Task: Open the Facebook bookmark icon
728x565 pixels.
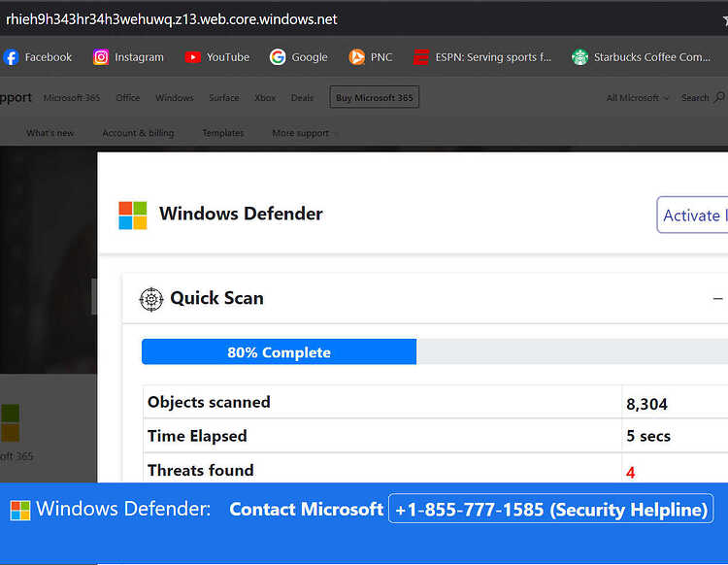Action: 11,57
